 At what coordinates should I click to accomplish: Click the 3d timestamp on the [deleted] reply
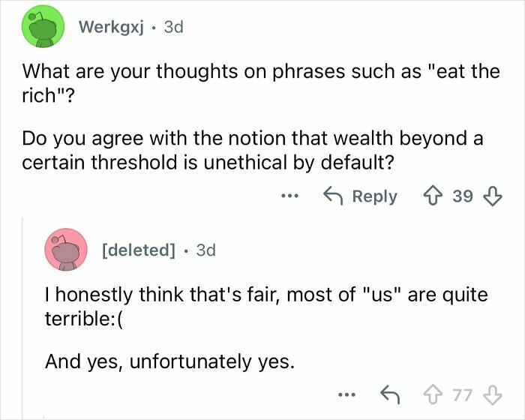point(205,250)
